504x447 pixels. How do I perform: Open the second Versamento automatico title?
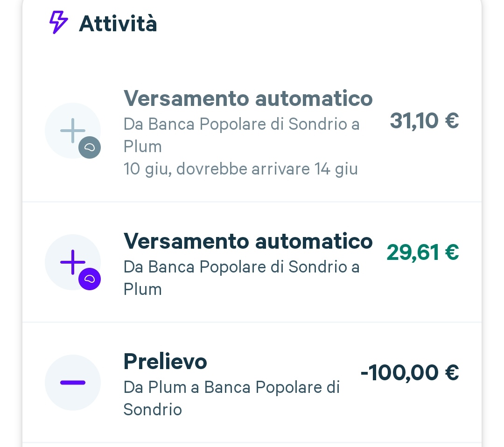[248, 241]
